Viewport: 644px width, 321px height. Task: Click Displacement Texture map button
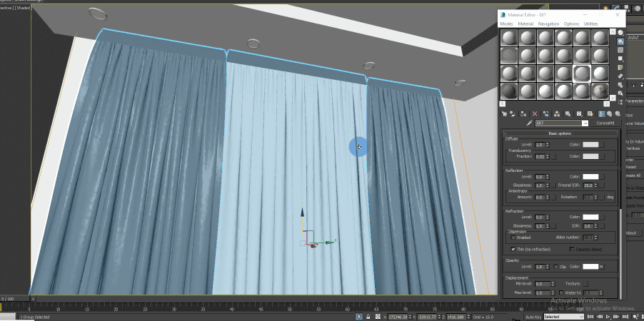585,284
